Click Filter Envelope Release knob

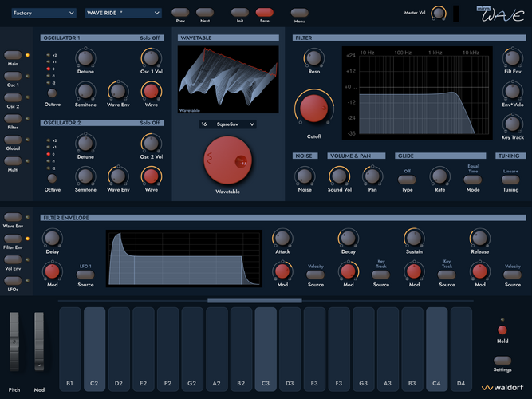(479, 238)
